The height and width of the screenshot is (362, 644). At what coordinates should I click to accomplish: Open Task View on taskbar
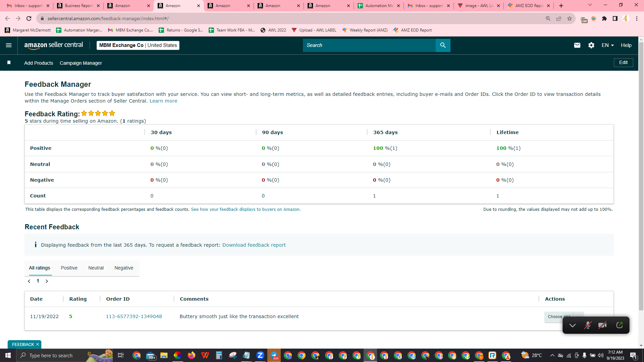tap(121, 355)
